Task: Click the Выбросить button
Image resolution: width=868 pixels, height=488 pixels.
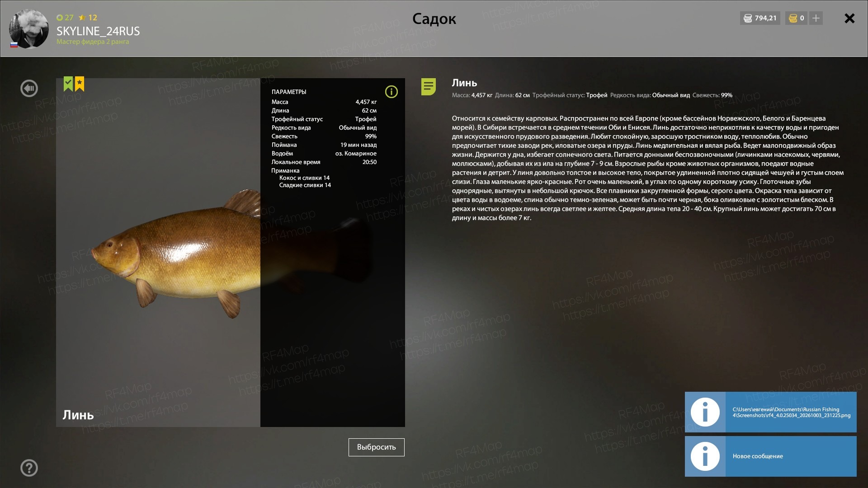Action: pos(376,447)
